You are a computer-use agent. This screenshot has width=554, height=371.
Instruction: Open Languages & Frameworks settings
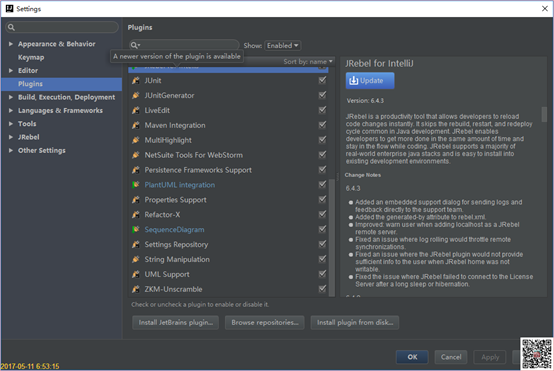click(60, 111)
